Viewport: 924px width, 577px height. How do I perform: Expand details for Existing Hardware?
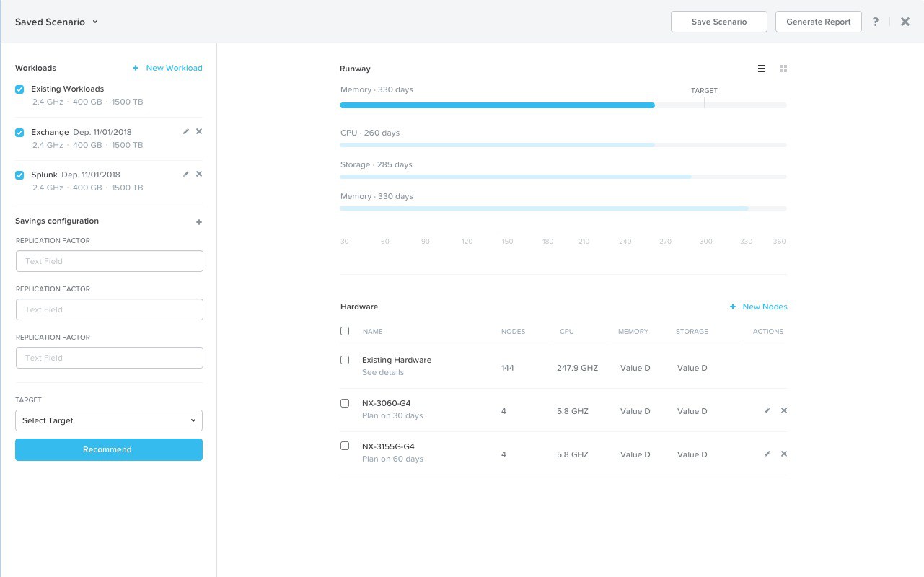[x=383, y=372]
